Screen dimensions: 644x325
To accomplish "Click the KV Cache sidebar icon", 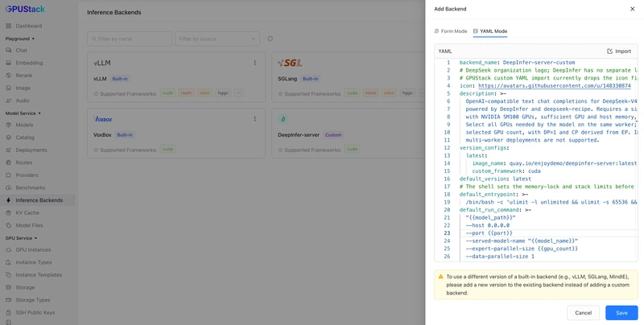I will tap(9, 212).
